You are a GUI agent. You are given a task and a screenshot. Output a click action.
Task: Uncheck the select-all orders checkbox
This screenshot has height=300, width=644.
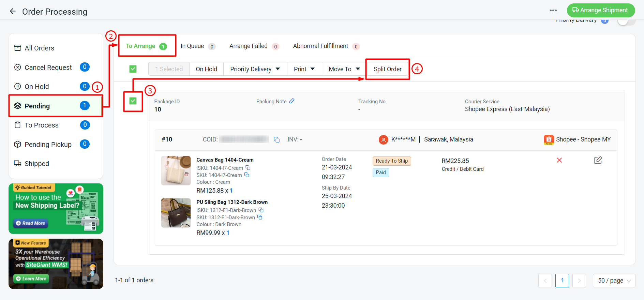tap(133, 69)
